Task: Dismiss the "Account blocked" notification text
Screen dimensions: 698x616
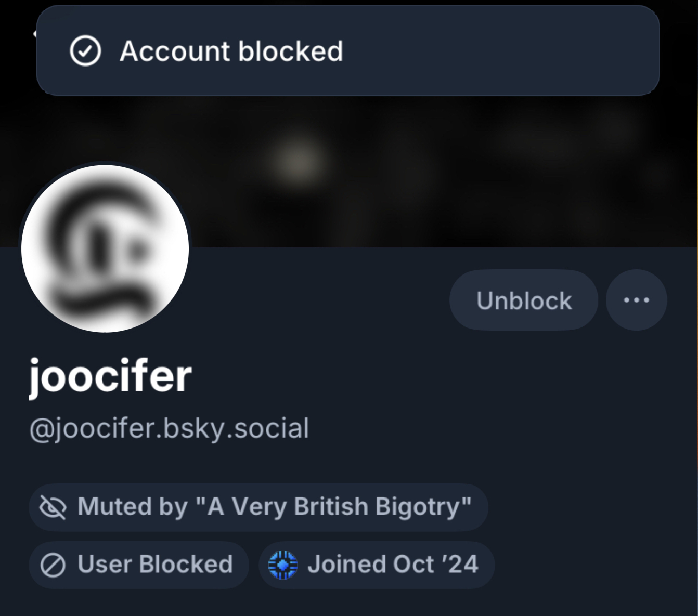Action: pyautogui.click(x=231, y=51)
